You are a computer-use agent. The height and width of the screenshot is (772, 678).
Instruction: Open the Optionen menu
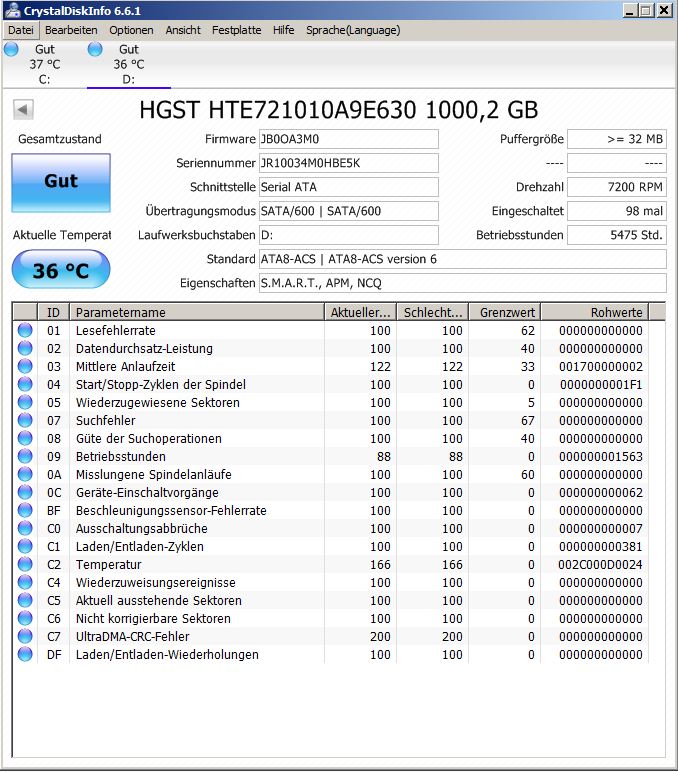(x=131, y=30)
